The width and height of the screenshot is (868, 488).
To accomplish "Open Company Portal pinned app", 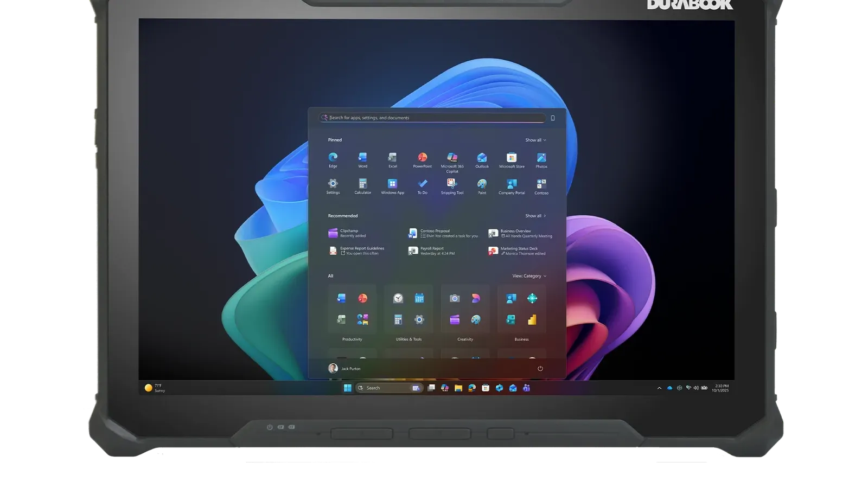I will pos(512,187).
